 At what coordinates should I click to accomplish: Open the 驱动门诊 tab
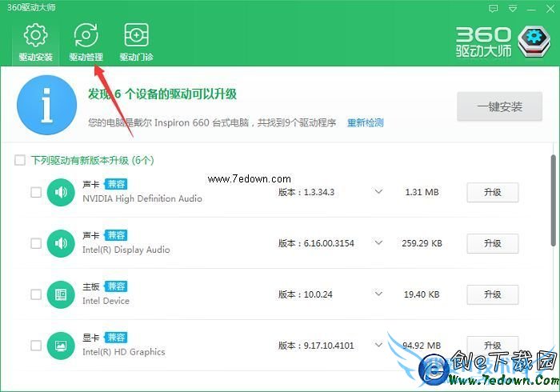point(136,42)
